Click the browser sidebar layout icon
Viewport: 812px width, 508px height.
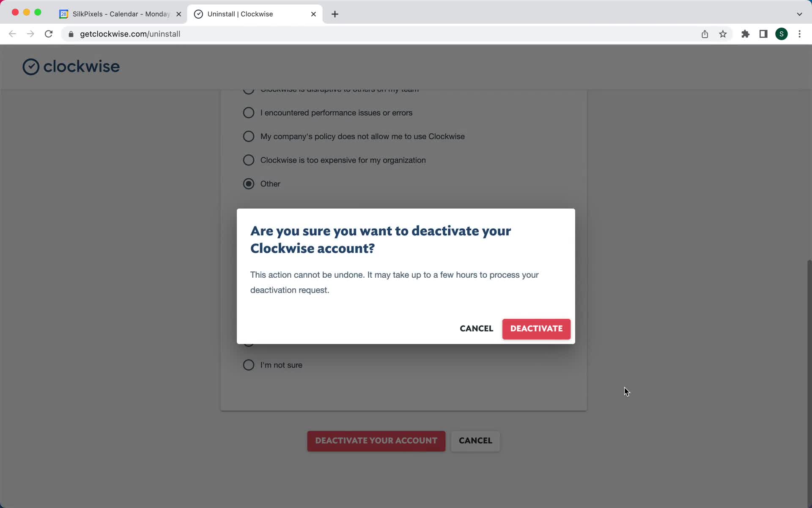(763, 34)
